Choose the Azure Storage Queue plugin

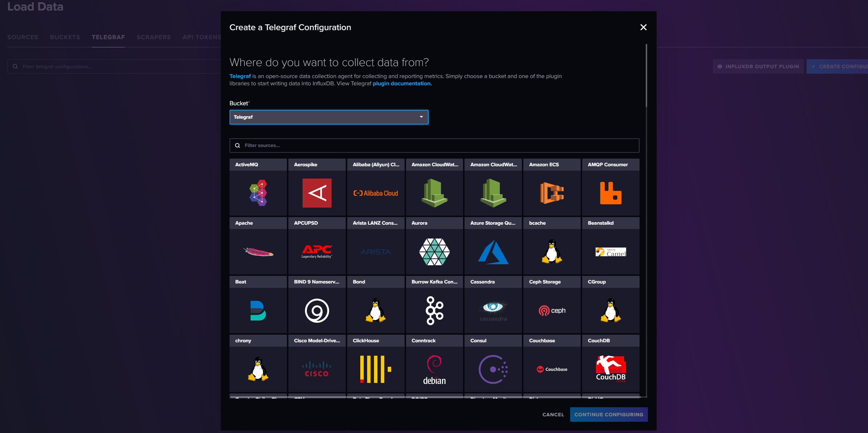pos(493,252)
